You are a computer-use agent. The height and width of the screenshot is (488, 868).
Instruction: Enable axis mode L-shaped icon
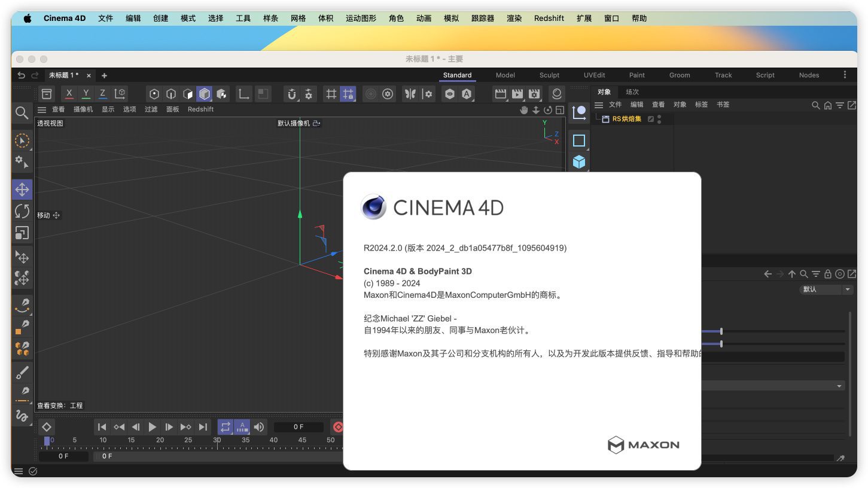(243, 94)
